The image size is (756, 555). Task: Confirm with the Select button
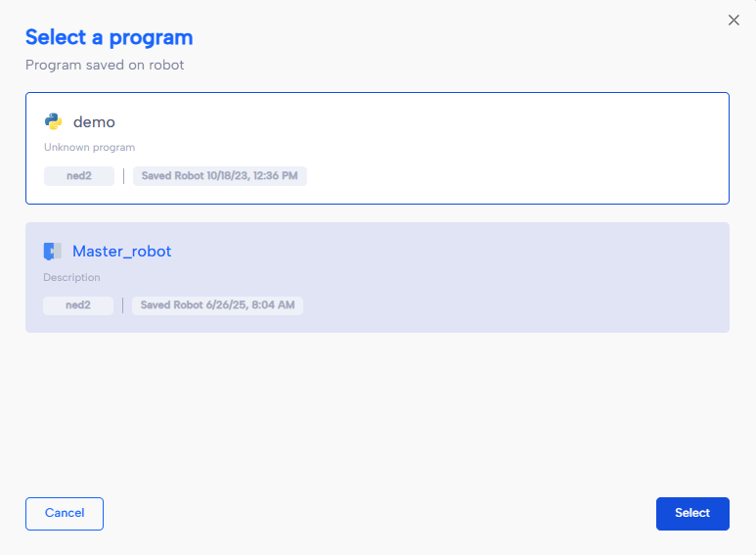point(692,514)
